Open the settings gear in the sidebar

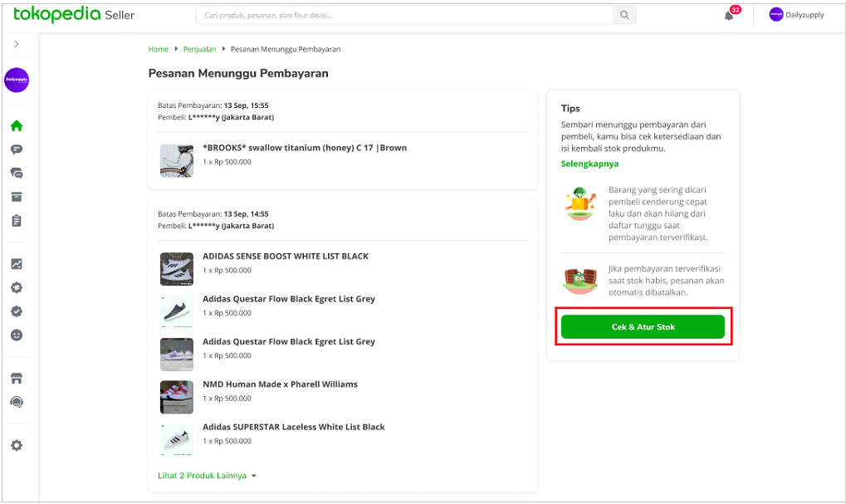[x=17, y=445]
